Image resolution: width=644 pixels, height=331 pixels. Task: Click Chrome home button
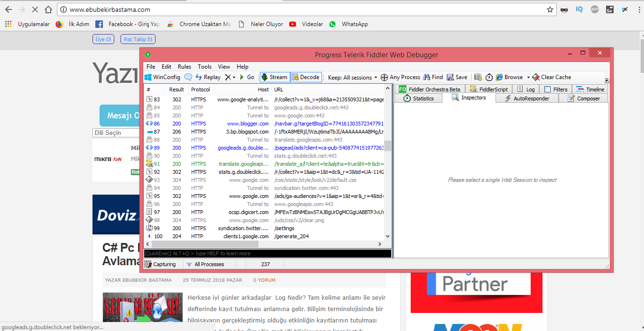pyautogui.click(x=48, y=9)
